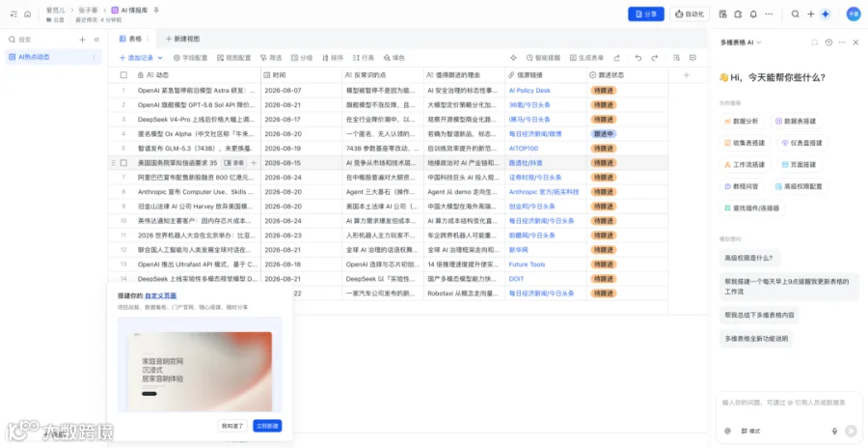Image resolution: width=868 pixels, height=448 pixels.
Task: Open the 排序 sort tool
Action: (x=333, y=58)
